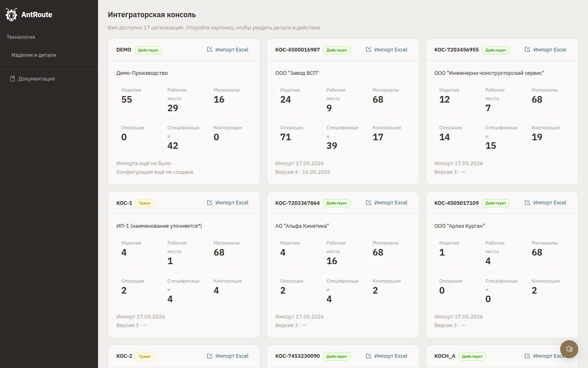Click the Действует badge on DEMO card
This screenshot has width=588, height=368.
148,50
